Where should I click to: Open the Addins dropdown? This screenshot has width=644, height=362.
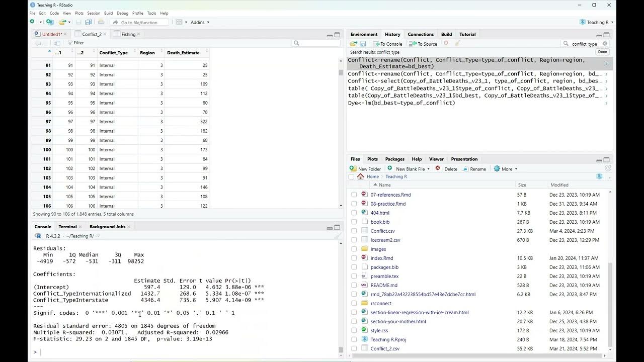(200, 22)
